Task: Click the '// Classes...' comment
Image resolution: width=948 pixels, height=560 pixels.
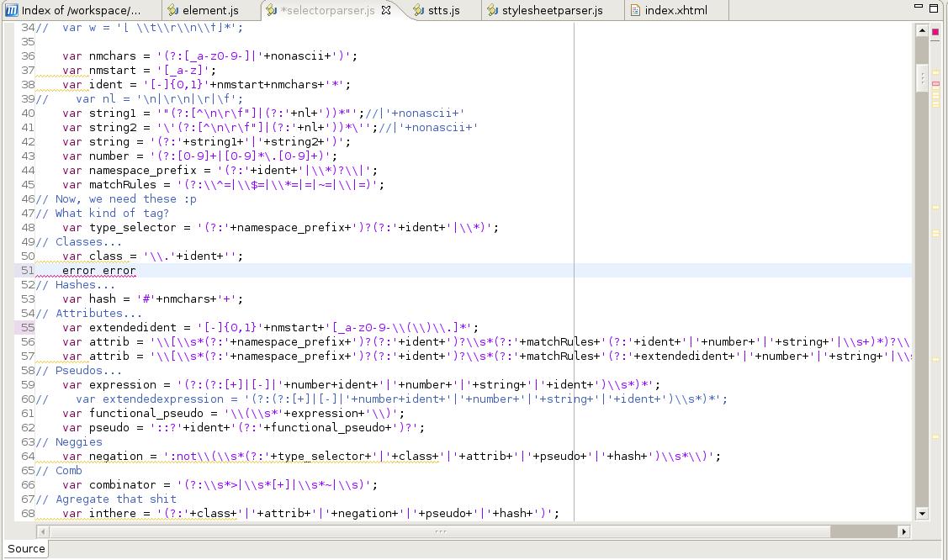Action: point(78,241)
